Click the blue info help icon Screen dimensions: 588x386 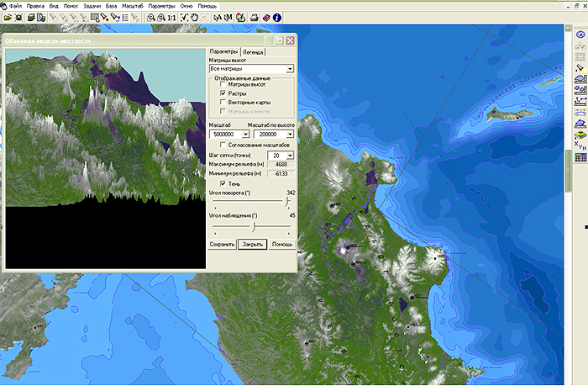(x=277, y=17)
